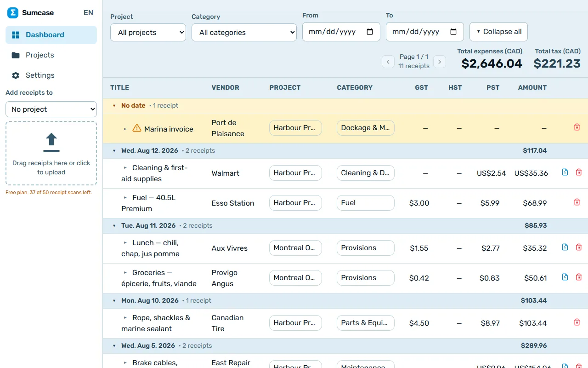View document for Aux Vivres lunch receipt

point(565,247)
